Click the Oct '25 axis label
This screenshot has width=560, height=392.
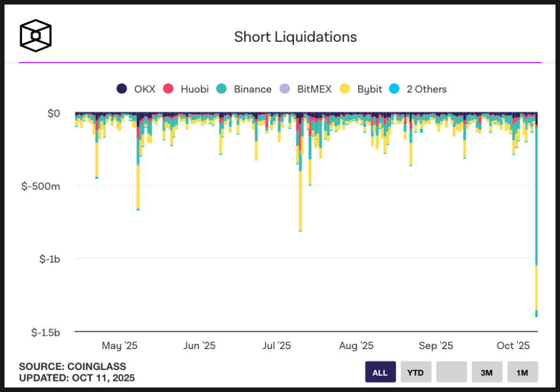pyautogui.click(x=513, y=346)
